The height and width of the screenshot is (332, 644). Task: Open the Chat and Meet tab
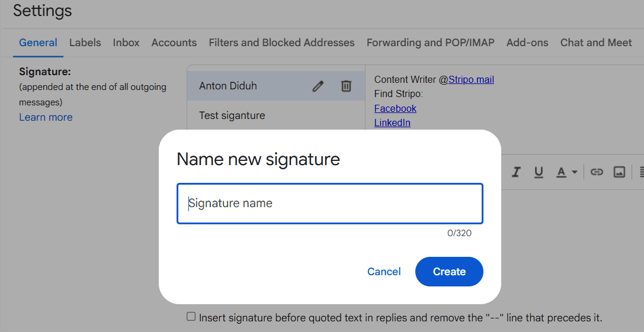pyautogui.click(x=596, y=43)
